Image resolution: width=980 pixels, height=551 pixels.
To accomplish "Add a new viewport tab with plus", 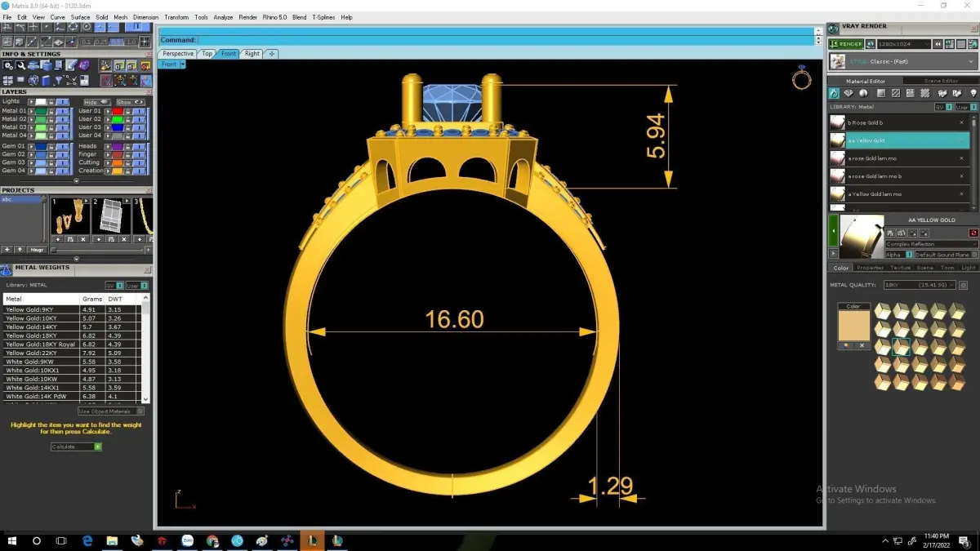I will [x=272, y=54].
